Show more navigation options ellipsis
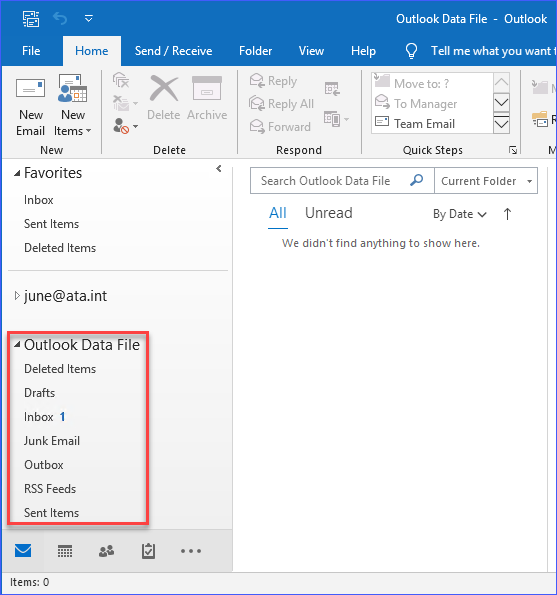Screen dimensions: 557x595 191,551
